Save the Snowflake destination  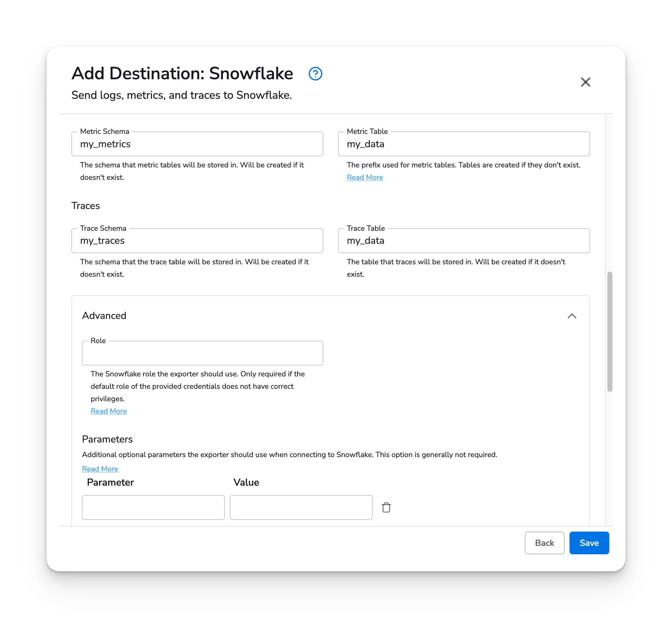click(x=589, y=543)
